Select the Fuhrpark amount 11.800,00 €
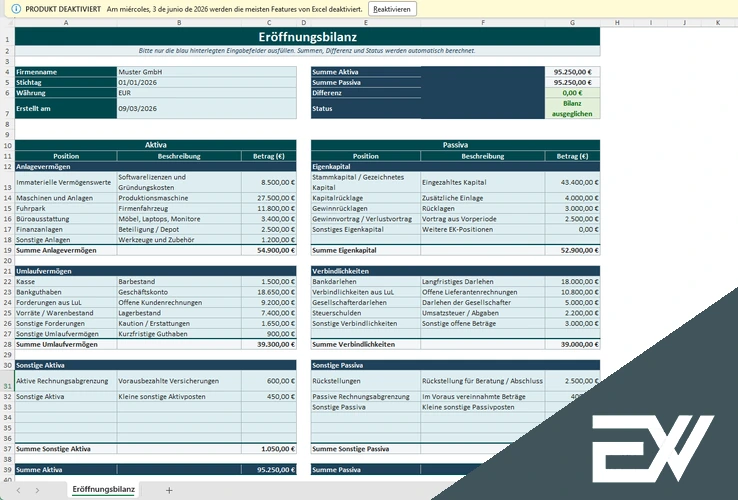This screenshot has width=738, height=500. coord(269,209)
